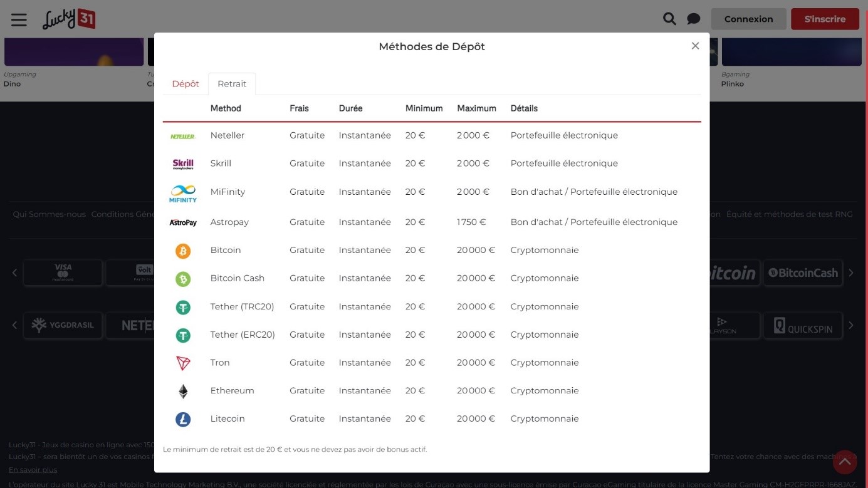Select the Tron method name
Screen dimensions: 868x488
coord(220,363)
